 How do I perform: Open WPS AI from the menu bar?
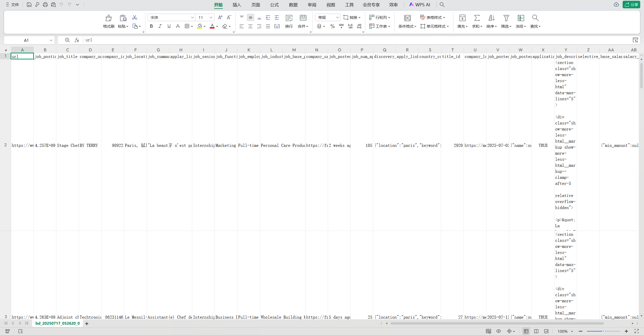pos(420,5)
